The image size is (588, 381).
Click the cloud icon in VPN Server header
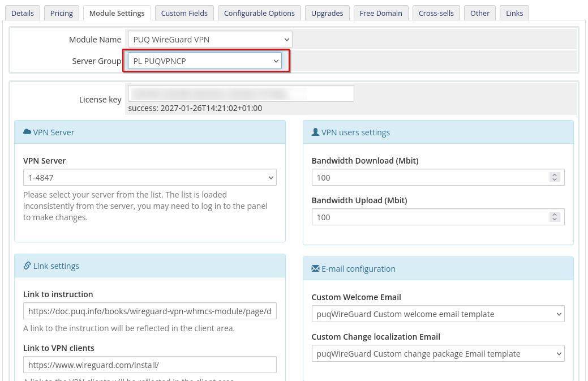click(27, 132)
